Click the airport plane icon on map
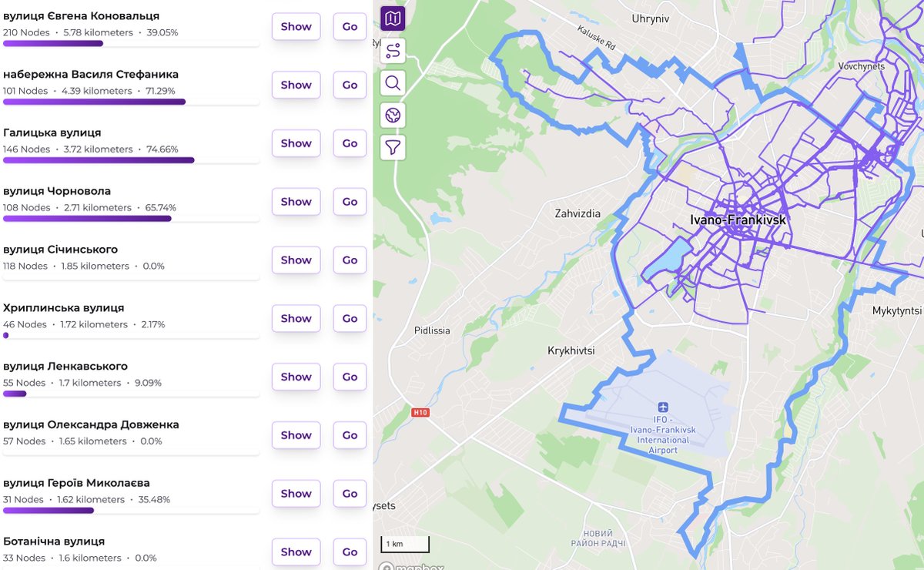Viewport: 924px width, 570px height. tap(663, 407)
